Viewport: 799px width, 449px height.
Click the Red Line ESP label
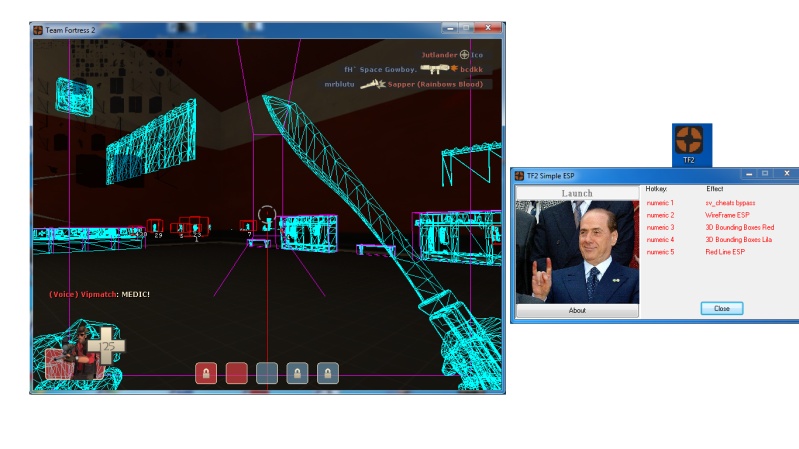point(725,252)
